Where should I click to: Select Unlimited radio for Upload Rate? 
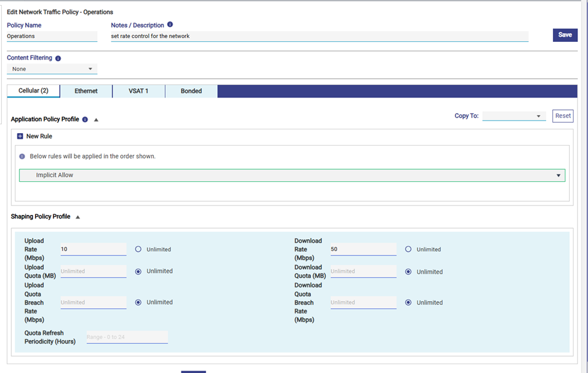[138, 249]
